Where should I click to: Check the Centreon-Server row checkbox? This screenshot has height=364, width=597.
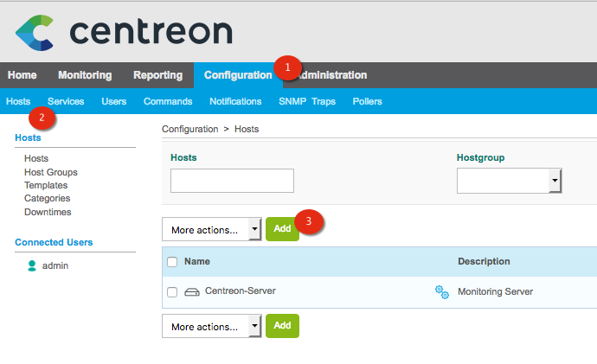[x=172, y=292]
